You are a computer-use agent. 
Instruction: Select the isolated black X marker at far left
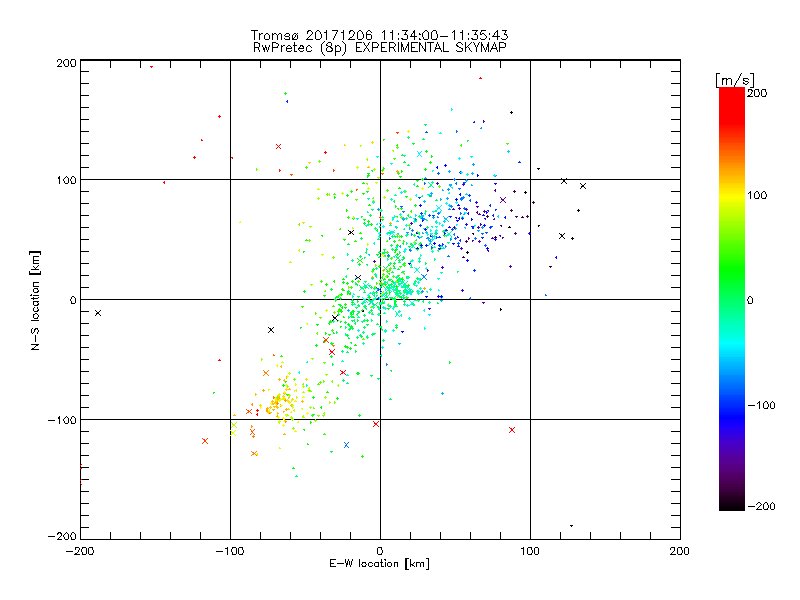point(98,313)
